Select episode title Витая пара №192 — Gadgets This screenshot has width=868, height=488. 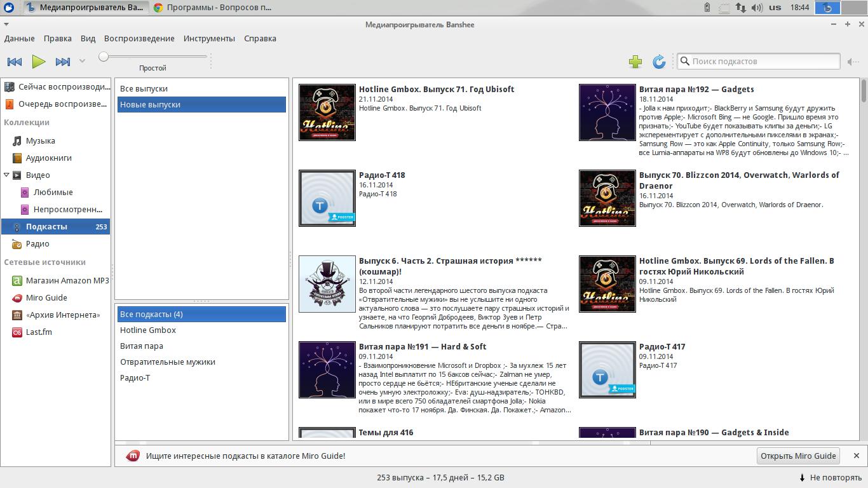696,90
